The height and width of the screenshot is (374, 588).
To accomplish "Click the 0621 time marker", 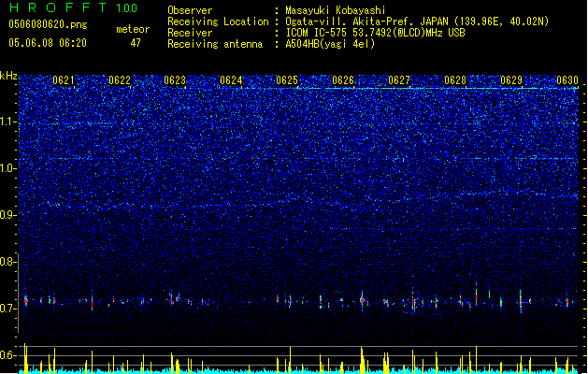I will [x=64, y=80].
